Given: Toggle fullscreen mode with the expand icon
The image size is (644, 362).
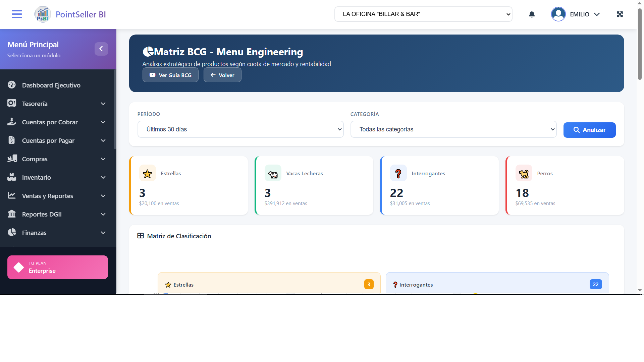Looking at the screenshot, I should tap(620, 14).
